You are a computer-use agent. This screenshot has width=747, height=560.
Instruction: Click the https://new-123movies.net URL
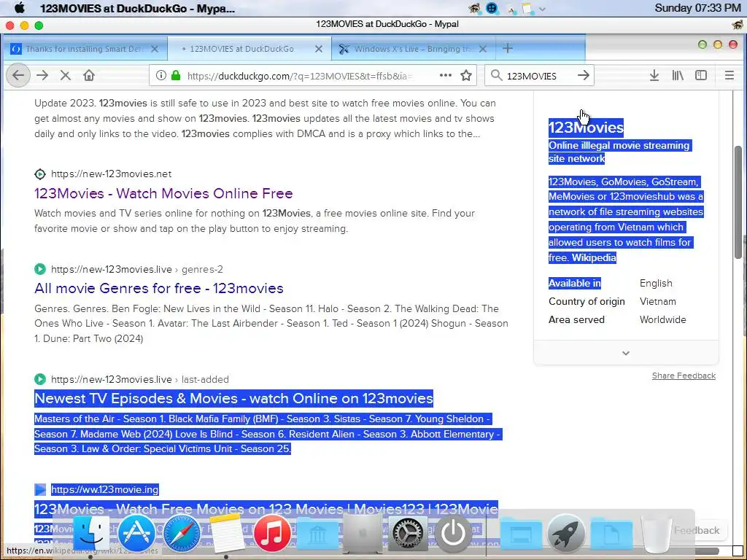pos(111,174)
